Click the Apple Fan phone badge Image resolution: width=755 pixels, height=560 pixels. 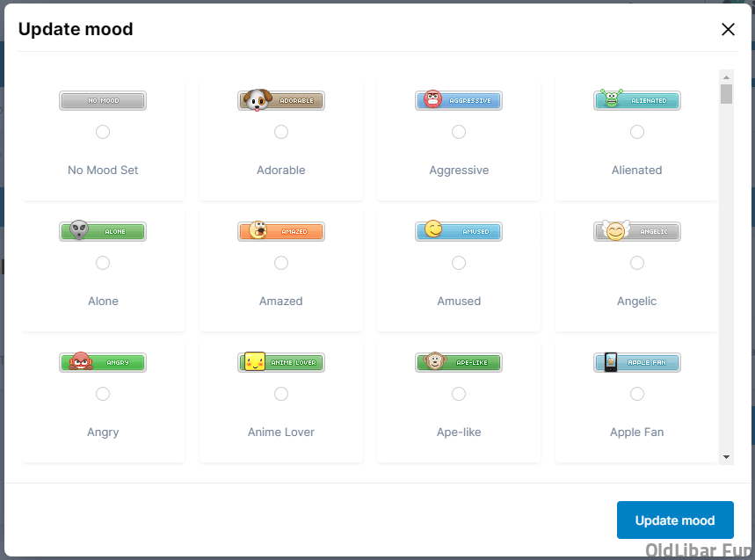(636, 362)
